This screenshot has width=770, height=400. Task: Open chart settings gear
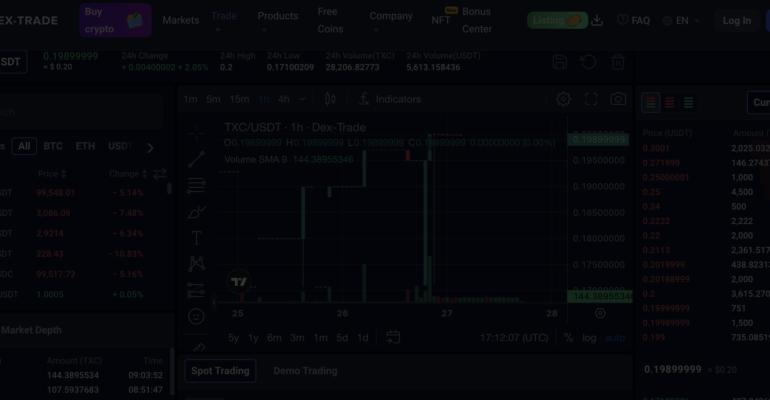point(563,99)
